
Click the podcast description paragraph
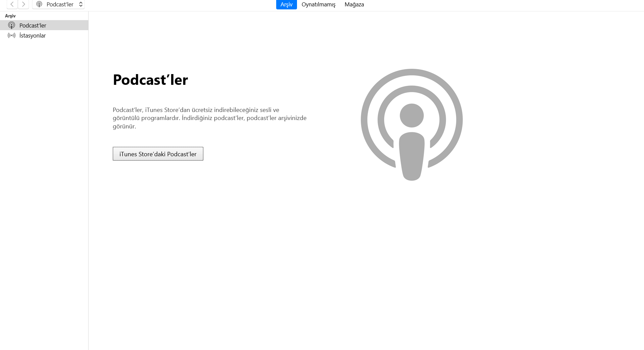click(x=210, y=118)
